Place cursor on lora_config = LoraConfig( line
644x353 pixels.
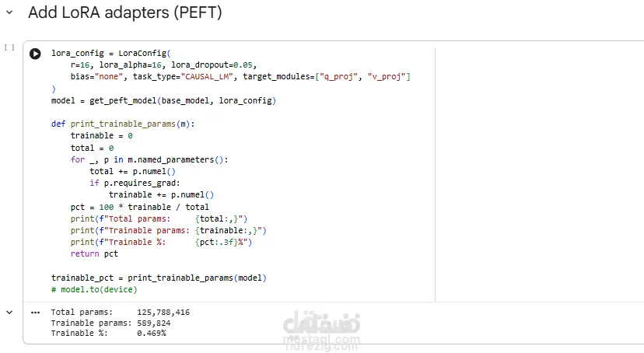pyautogui.click(x=111, y=54)
